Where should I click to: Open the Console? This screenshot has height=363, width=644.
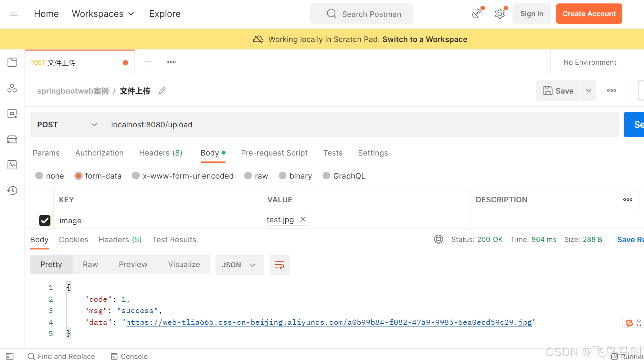(129, 356)
